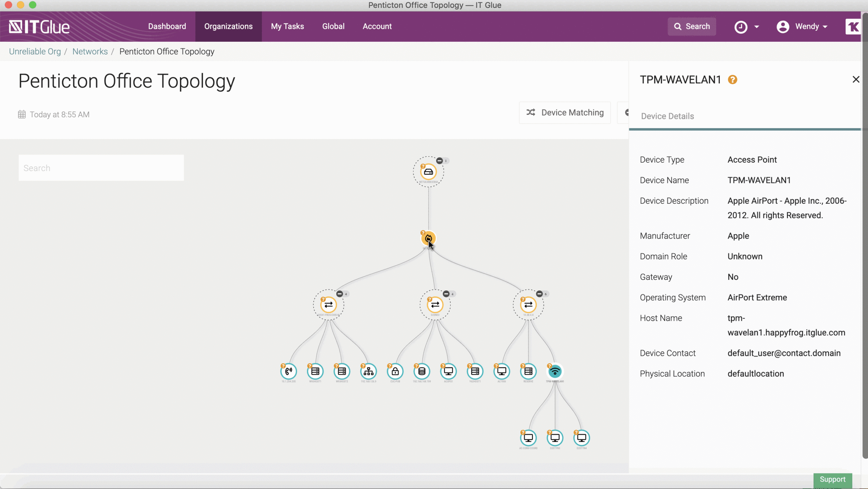
Task: Click the database node 192.168.168.199
Action: point(421,371)
